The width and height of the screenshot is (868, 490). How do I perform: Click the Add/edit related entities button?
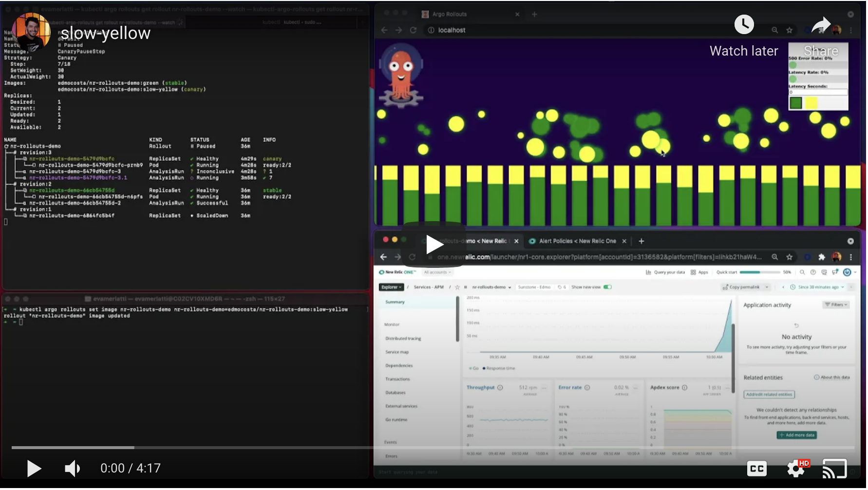tap(769, 395)
